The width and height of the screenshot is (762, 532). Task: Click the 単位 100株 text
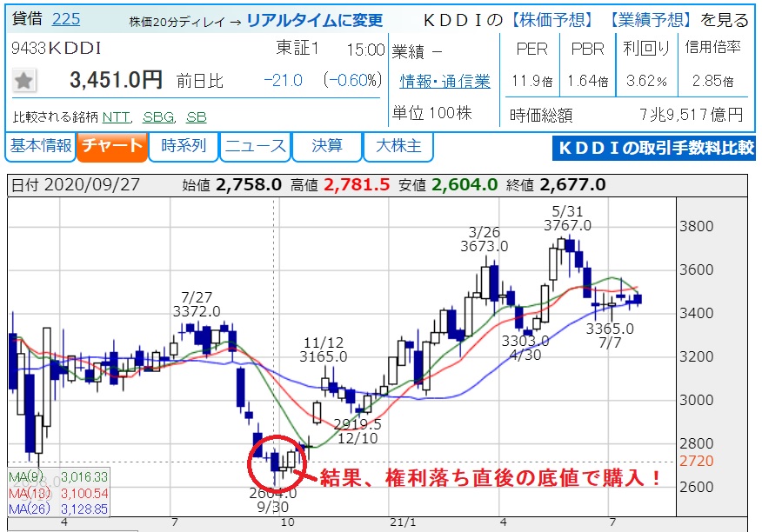432,113
